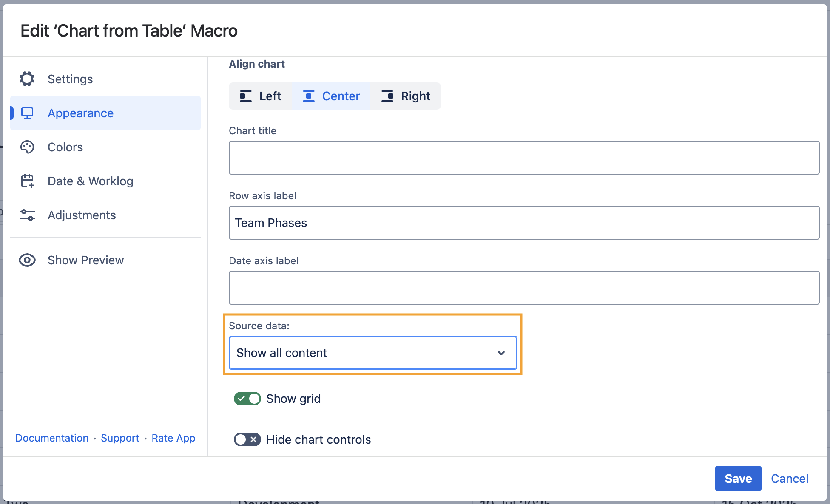Click the Appearance monitor icon
The image size is (830, 504).
(x=27, y=113)
